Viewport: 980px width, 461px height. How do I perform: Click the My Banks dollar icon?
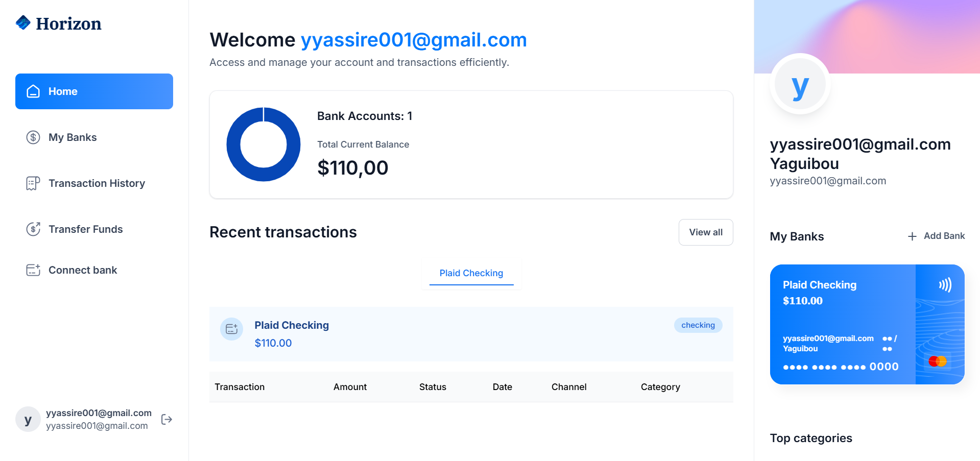[33, 137]
